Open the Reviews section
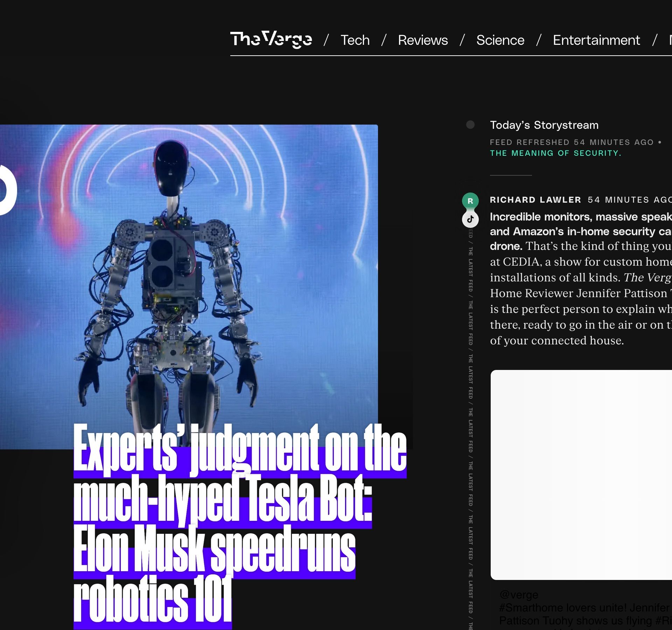The height and width of the screenshot is (630, 672). [423, 40]
